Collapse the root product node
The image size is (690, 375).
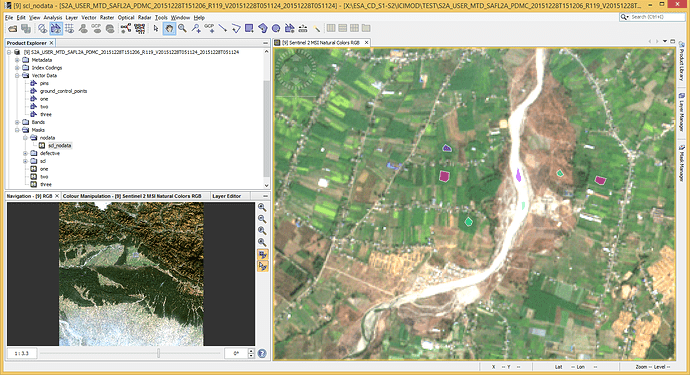(9, 52)
